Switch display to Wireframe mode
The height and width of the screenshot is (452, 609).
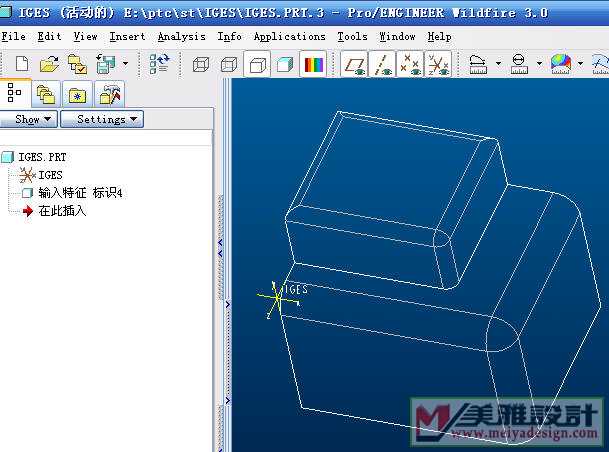tap(201, 64)
